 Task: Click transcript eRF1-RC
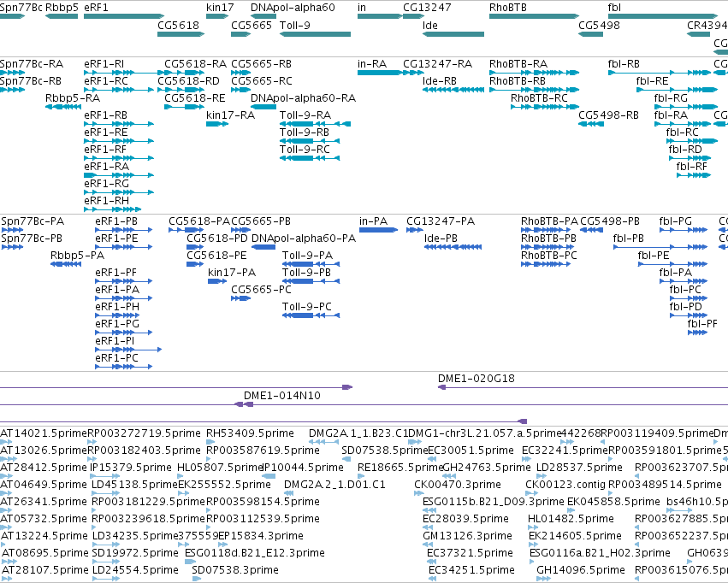coord(119,90)
